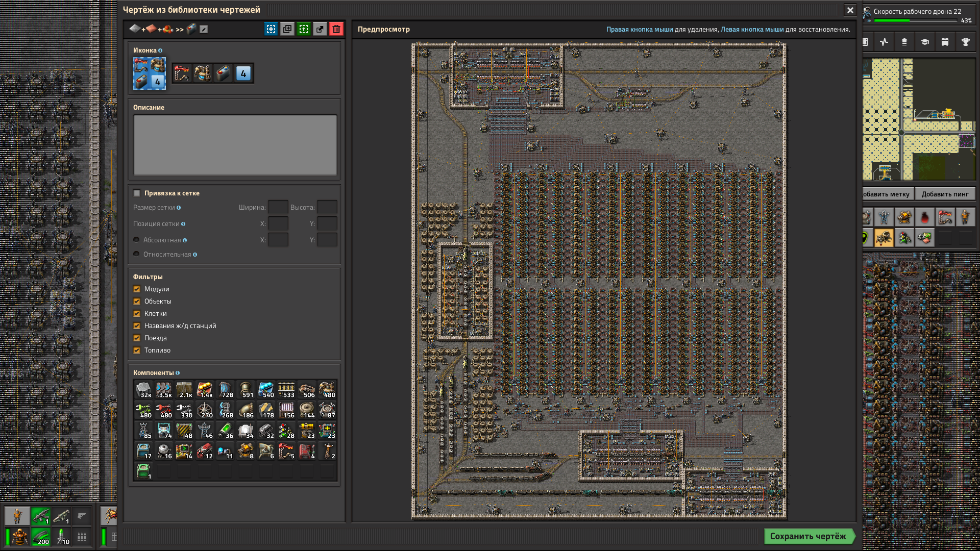Click the pipe component showing 591
980x551 pixels.
[246, 390]
